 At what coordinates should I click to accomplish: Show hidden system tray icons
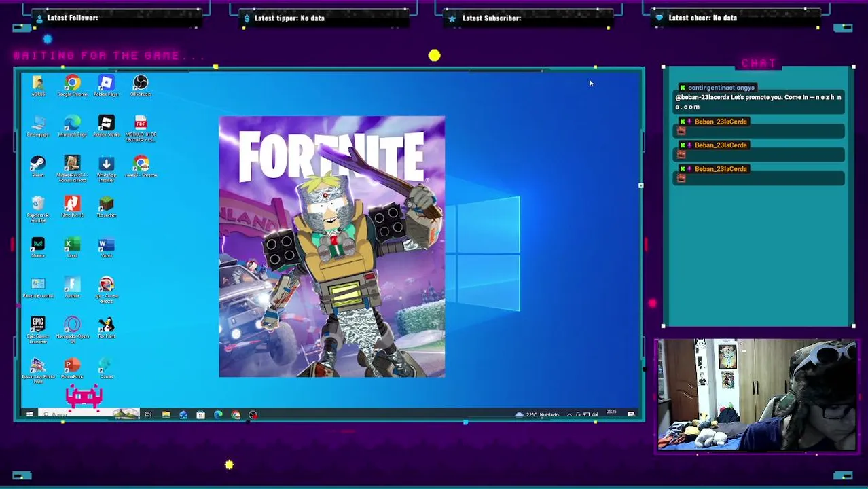[569, 414]
